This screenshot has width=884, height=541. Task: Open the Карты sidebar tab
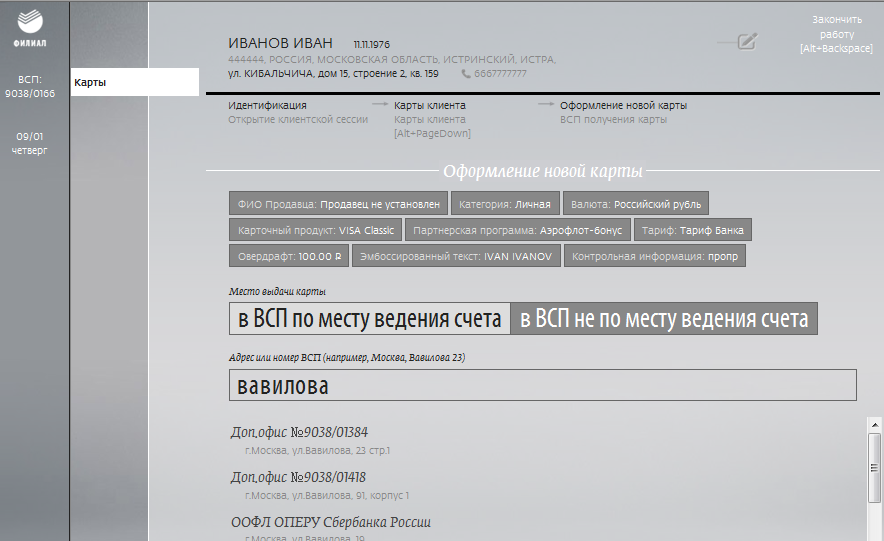(135, 82)
